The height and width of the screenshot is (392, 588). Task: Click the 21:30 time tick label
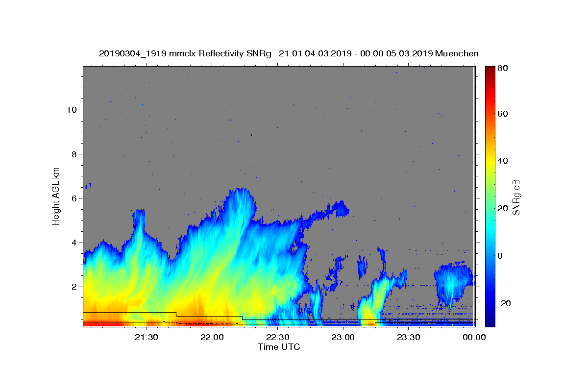pyautogui.click(x=146, y=337)
